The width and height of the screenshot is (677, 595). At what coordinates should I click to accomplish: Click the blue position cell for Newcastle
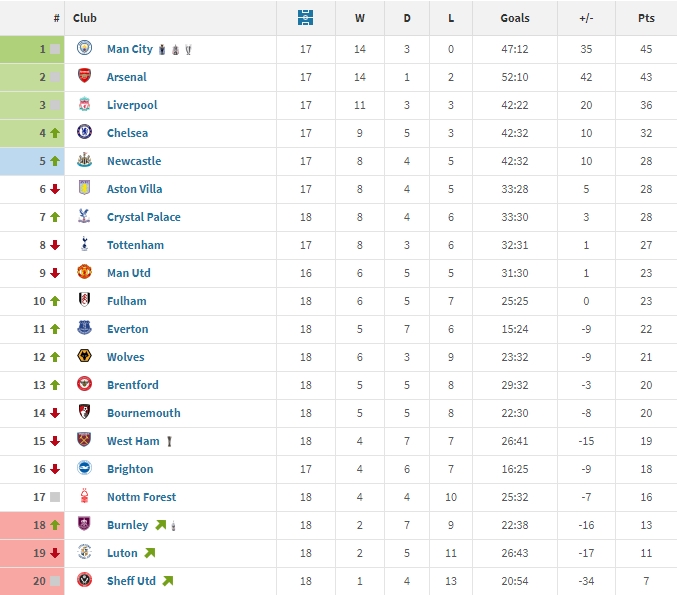tap(32, 161)
